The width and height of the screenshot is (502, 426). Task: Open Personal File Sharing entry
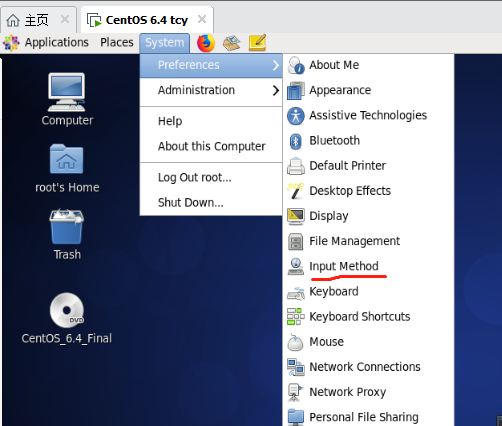click(x=368, y=417)
